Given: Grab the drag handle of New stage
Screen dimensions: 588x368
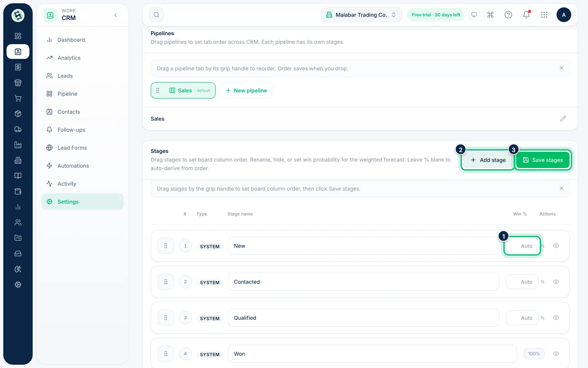Looking at the screenshot, I should tap(166, 246).
